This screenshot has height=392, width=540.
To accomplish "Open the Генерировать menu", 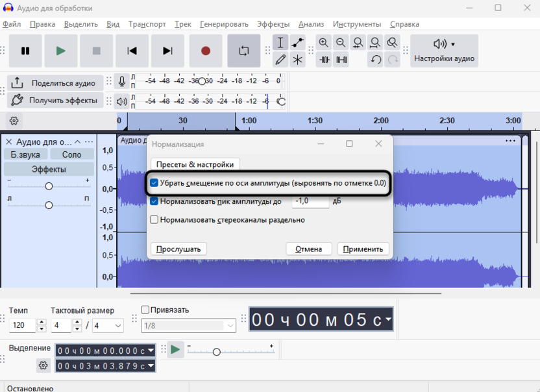I will 224,24.
